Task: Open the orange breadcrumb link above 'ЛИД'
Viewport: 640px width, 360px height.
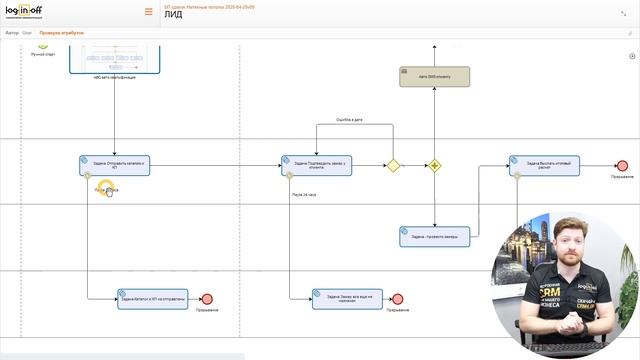Action: 209,7
